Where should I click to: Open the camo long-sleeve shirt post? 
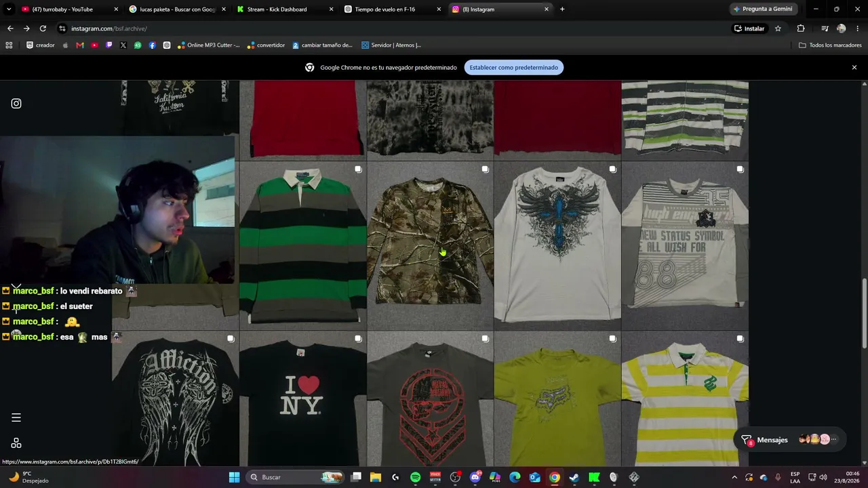click(430, 245)
